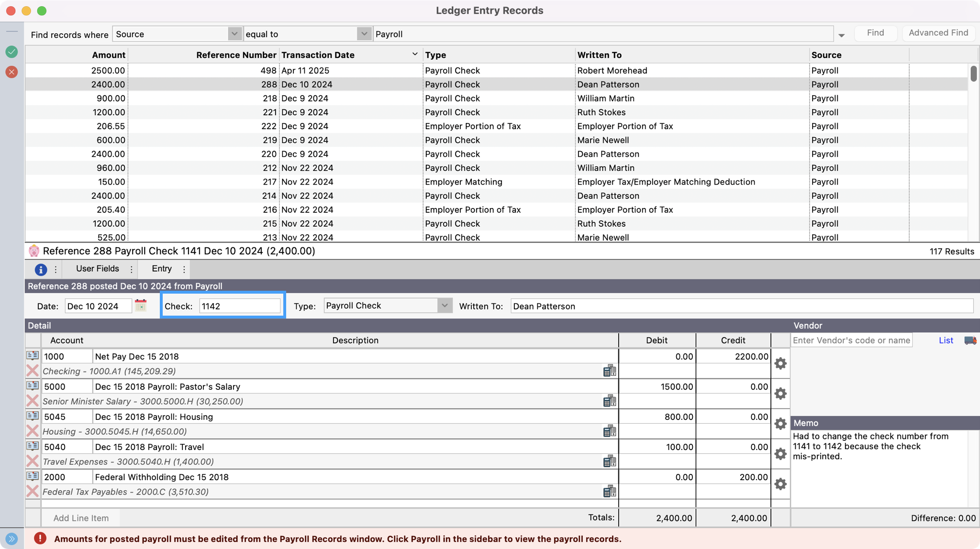Click the List link in the Vendor panel
The height and width of the screenshot is (549, 980).
point(946,340)
